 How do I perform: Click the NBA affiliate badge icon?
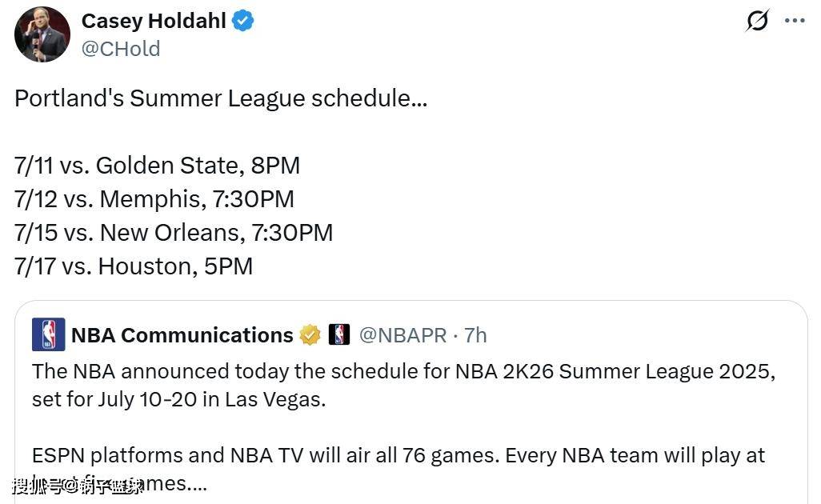pyautogui.click(x=339, y=335)
